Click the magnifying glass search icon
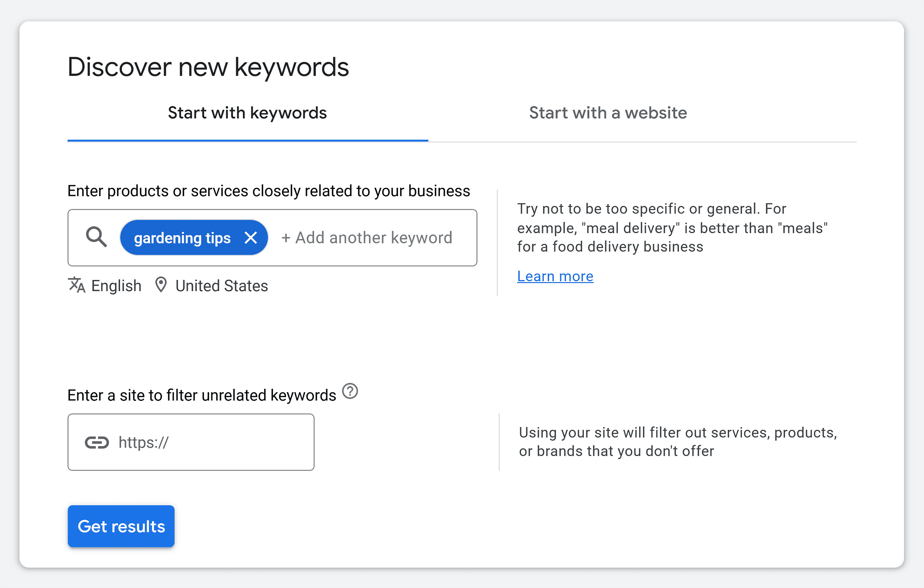This screenshot has width=924, height=588. pyautogui.click(x=96, y=237)
